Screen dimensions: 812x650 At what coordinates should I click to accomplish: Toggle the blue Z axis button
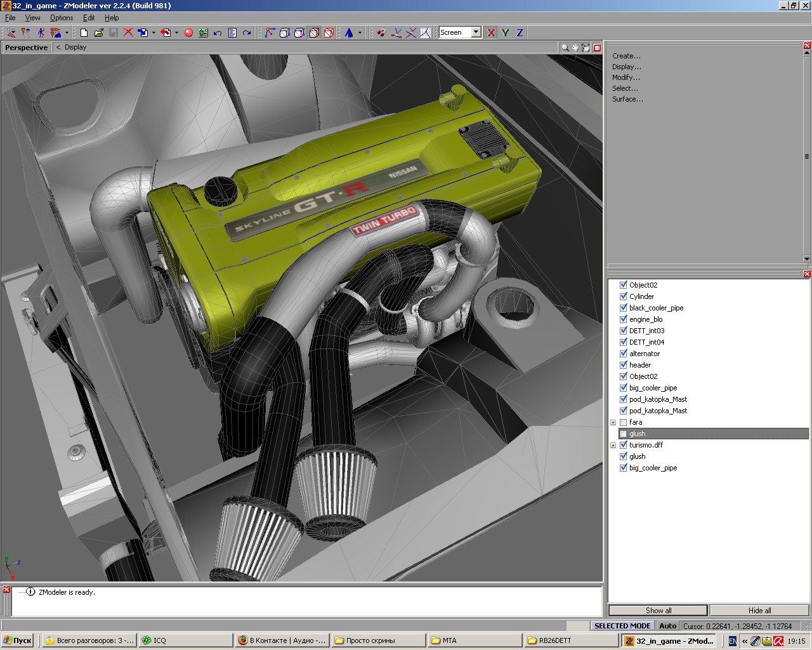[520, 32]
